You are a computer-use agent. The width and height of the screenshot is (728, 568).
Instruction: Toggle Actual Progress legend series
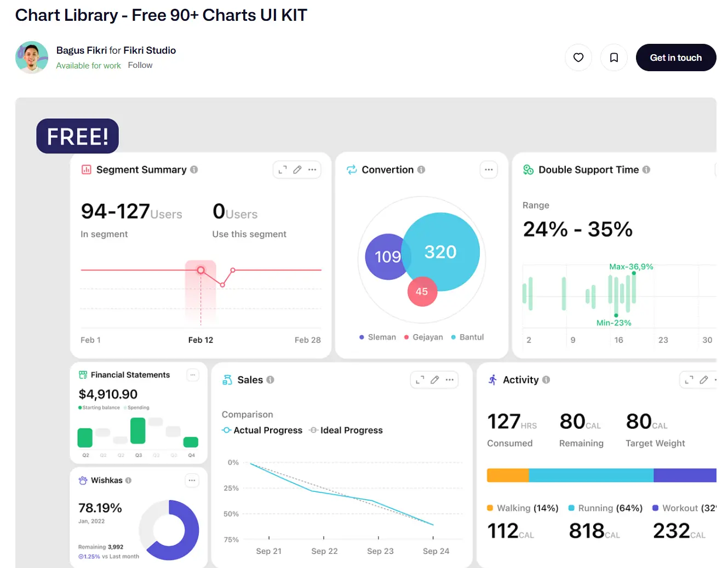pos(262,431)
